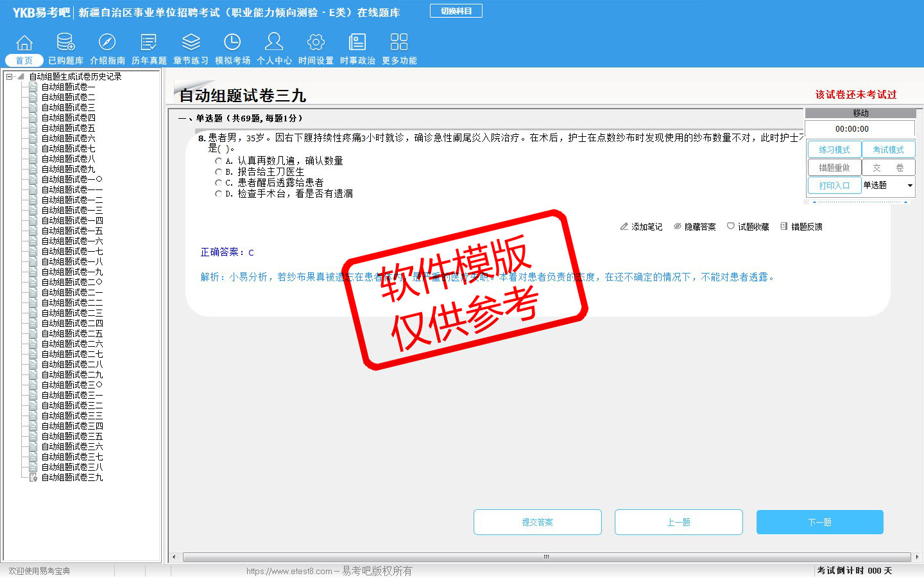Viewport: 924px width, 578px height.
Task: Click the horizontal scrollbar at the bottom
Action: (545, 557)
